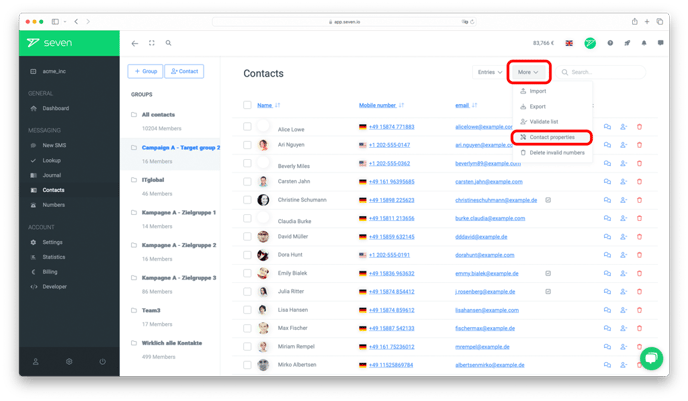Click the rocket icon in header
Screen dimensions: 688x401
[x=627, y=43]
